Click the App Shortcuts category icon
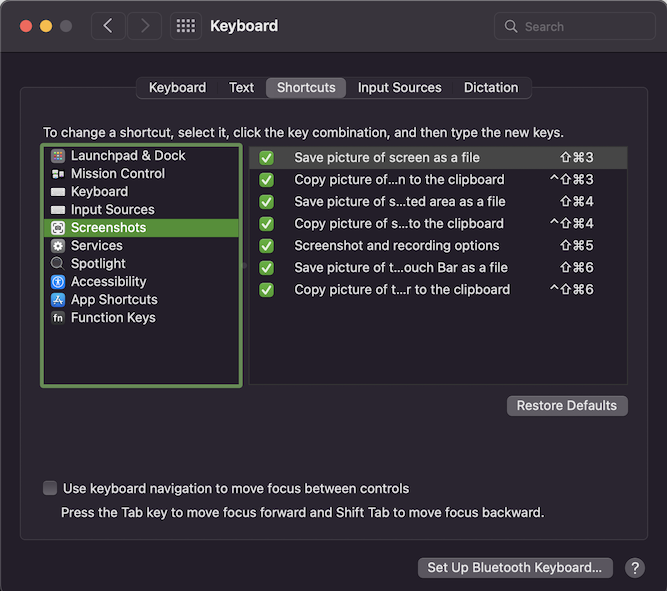The image size is (667, 591). coord(58,300)
